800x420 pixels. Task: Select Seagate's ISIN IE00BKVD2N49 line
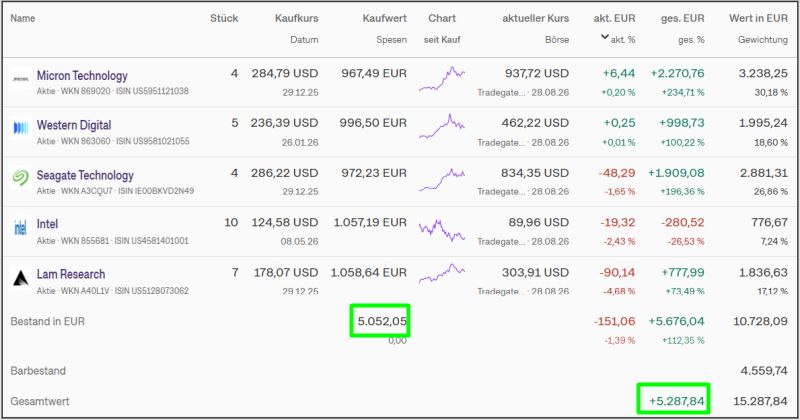115,191
